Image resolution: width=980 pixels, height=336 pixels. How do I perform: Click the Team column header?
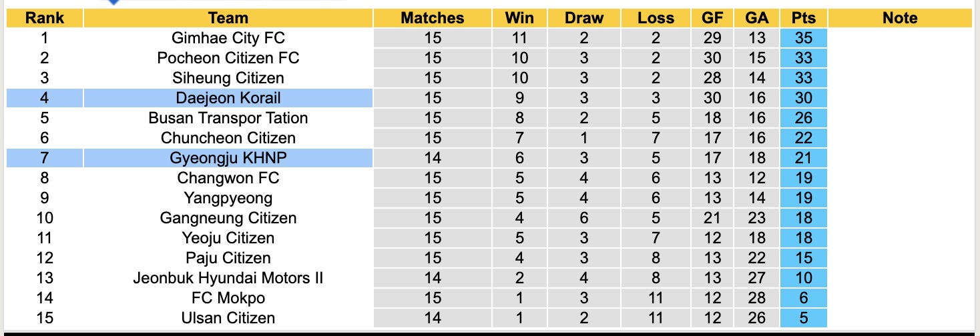click(228, 18)
